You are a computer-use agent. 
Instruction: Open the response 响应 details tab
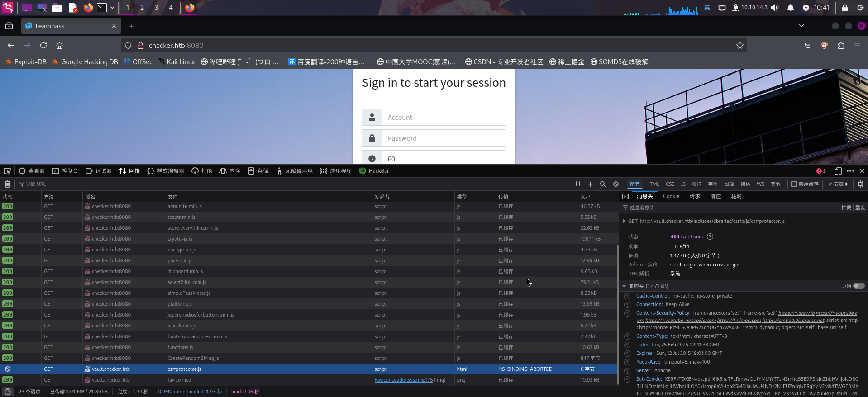(x=715, y=196)
